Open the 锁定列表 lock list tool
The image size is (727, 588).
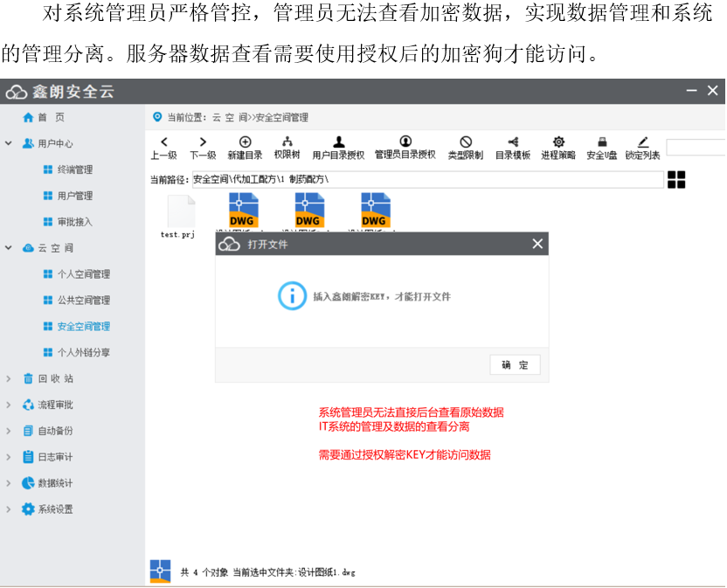click(642, 142)
